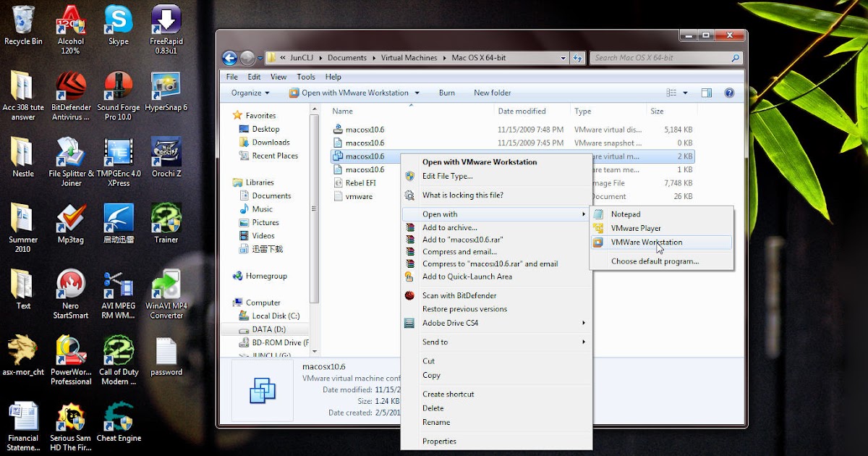Open the File menu
This screenshot has width=868, height=456.
click(x=232, y=77)
